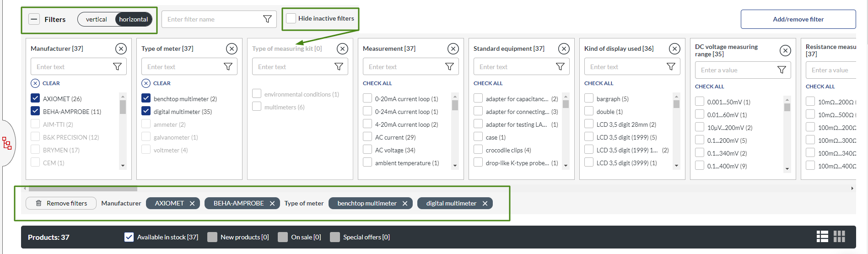Remove the Type of meter filter box
Screen dimensions: 868x254
pos(232,49)
